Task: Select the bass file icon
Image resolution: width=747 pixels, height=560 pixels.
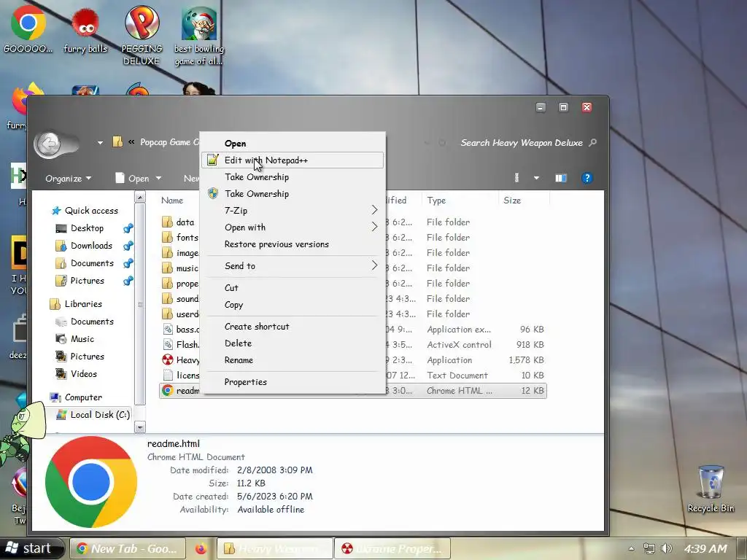Action: click(x=168, y=329)
